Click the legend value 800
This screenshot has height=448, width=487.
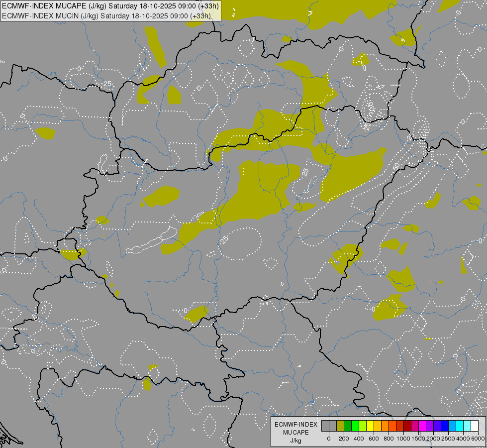[x=389, y=439]
